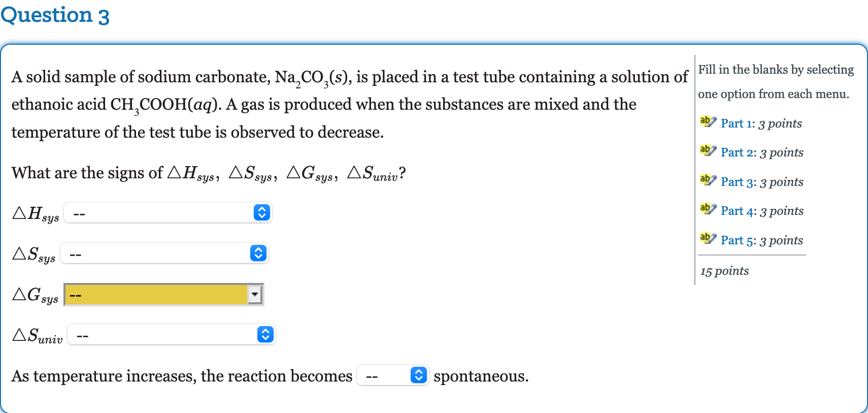Click the blue chevron icon on the ΔSsys selector

pos(259,253)
